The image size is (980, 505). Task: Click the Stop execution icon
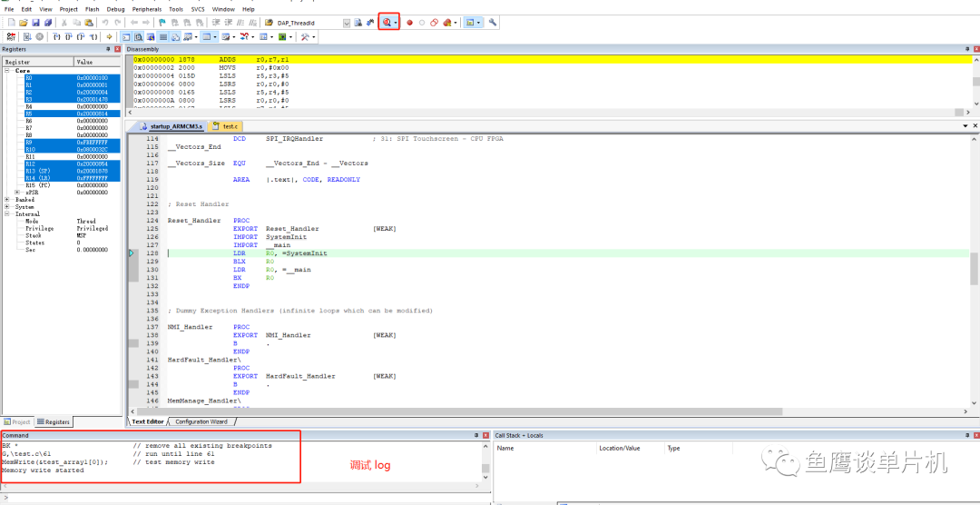point(39,37)
